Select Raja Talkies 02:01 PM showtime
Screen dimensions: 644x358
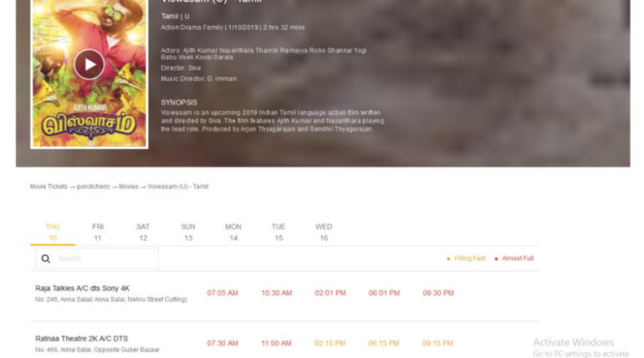[330, 293]
